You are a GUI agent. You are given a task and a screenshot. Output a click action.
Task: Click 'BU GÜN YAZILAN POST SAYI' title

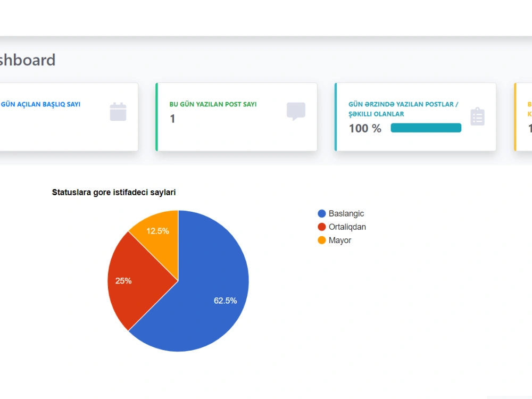coord(213,104)
